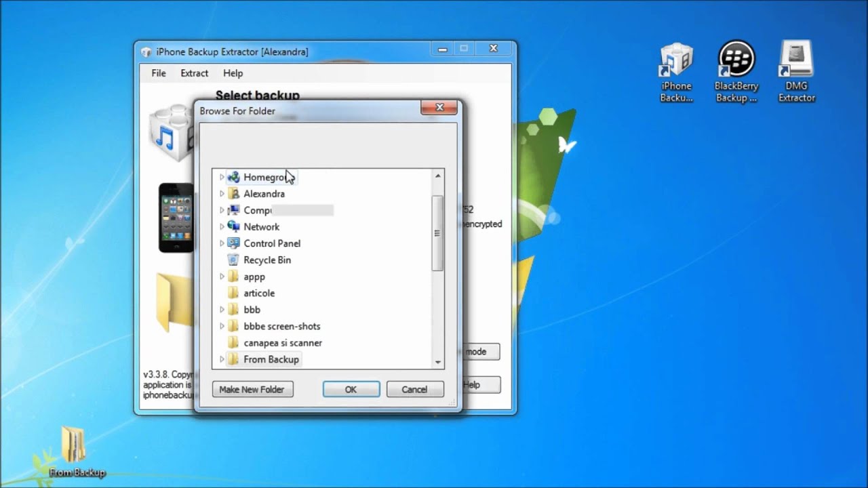Select the articole folder name
This screenshot has height=488, width=868.
coord(259,293)
